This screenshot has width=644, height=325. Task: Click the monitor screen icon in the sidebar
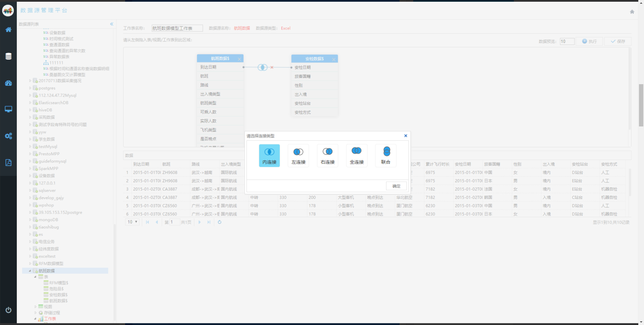[x=8, y=109]
